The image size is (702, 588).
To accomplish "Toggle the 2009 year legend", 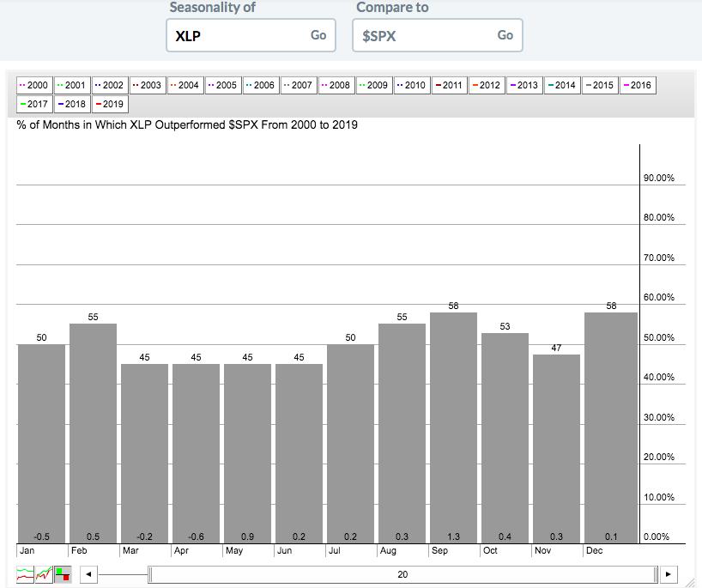I will [374, 85].
